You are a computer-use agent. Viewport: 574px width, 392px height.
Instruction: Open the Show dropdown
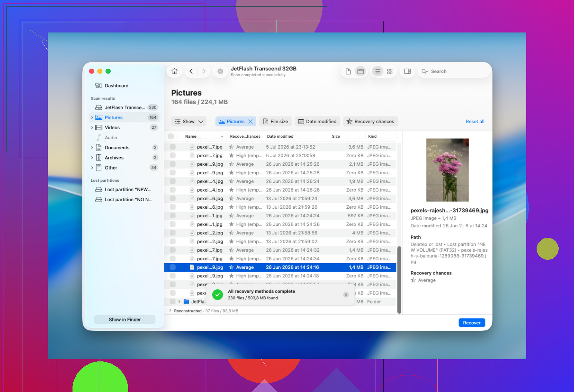[189, 122]
